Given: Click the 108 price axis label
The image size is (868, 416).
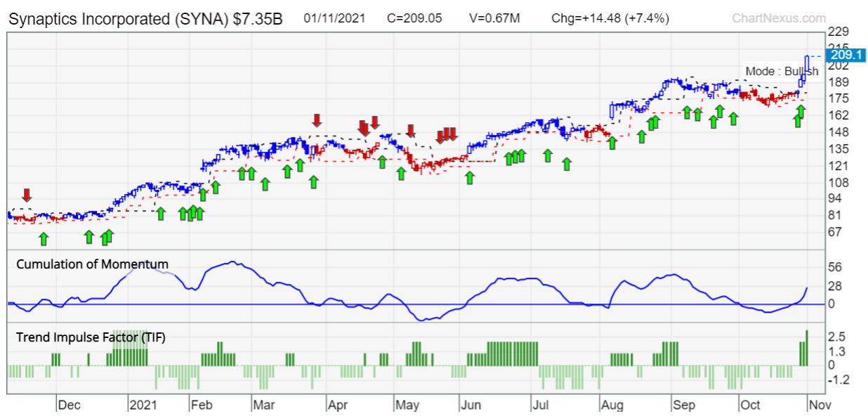Looking at the screenshot, I should [x=839, y=183].
